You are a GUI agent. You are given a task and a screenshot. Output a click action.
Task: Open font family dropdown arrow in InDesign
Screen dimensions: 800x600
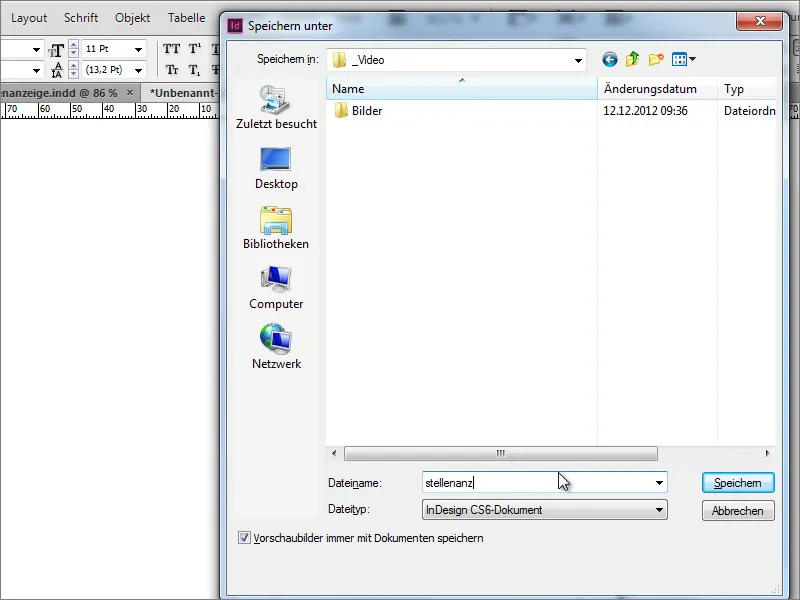coord(36,49)
